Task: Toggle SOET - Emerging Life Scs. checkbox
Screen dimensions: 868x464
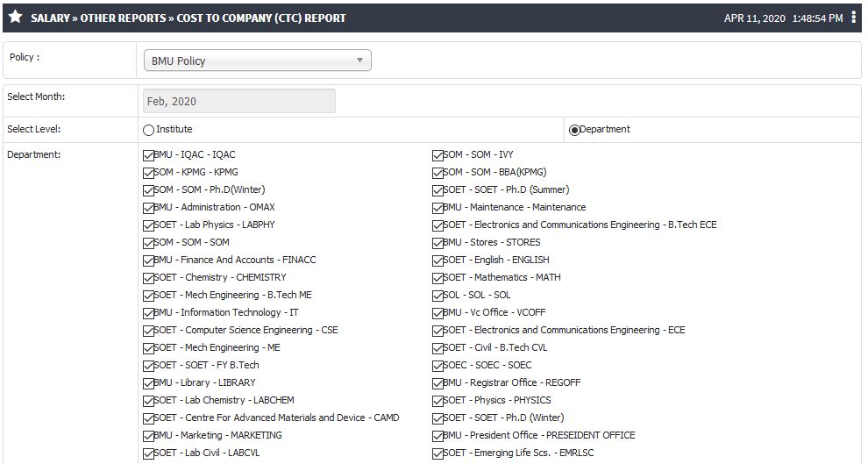Action: (438, 454)
